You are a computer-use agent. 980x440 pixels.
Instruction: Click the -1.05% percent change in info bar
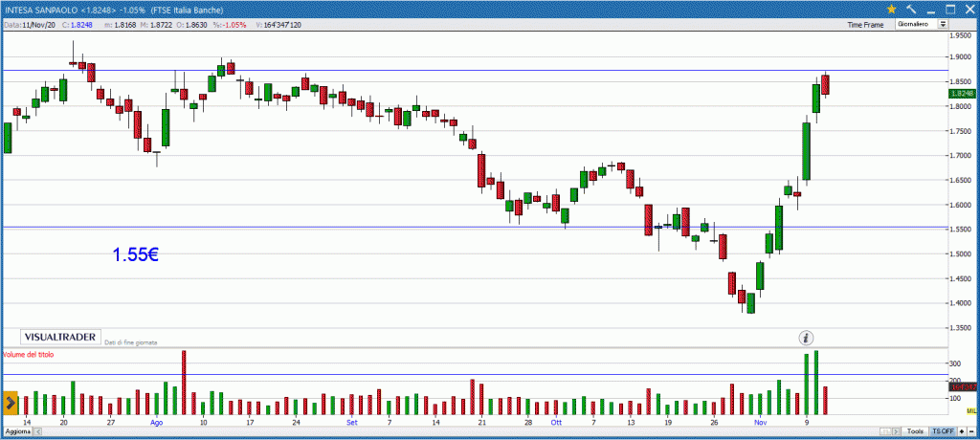[230, 25]
